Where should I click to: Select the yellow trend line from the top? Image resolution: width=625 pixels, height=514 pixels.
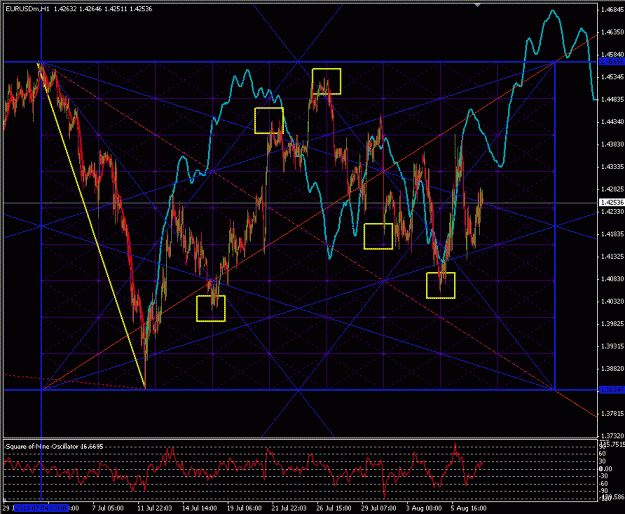[x=92, y=226]
